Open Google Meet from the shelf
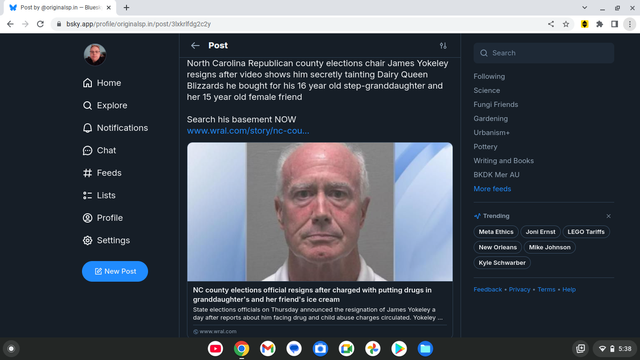The image size is (640, 360). click(x=346, y=349)
